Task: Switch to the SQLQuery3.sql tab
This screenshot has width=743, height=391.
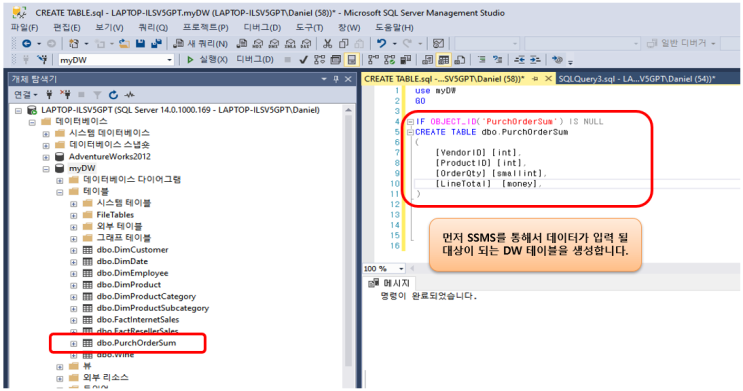Action: 637,79
